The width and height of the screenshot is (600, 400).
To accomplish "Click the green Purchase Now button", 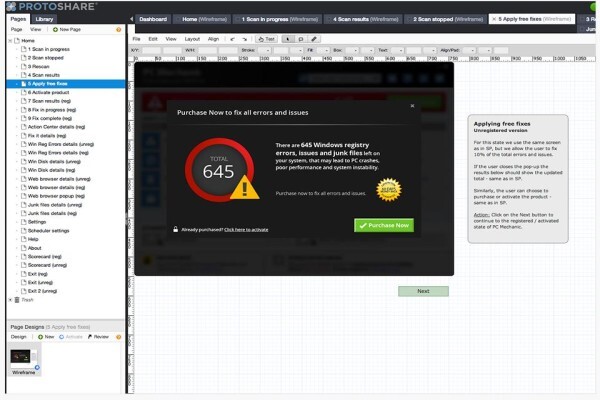I will point(384,225).
